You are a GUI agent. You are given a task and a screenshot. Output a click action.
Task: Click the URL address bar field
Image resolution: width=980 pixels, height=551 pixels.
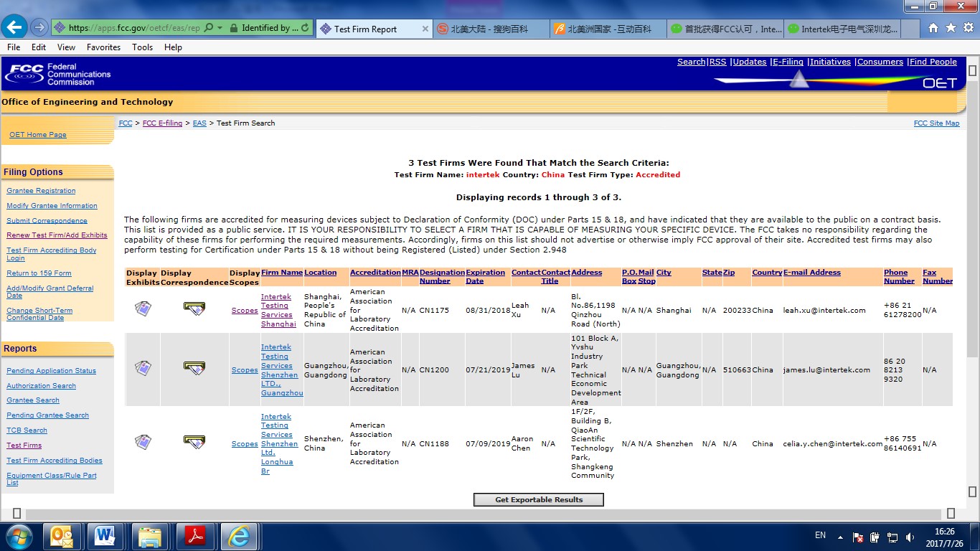pos(133,28)
